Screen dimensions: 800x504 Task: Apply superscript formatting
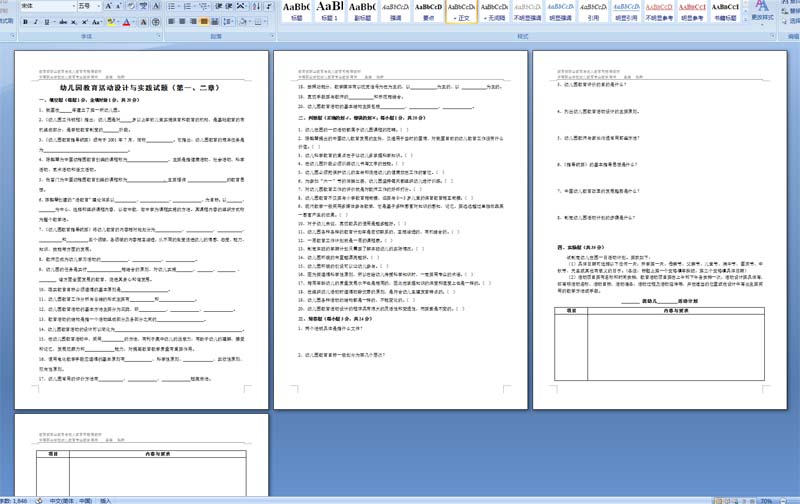coord(84,22)
